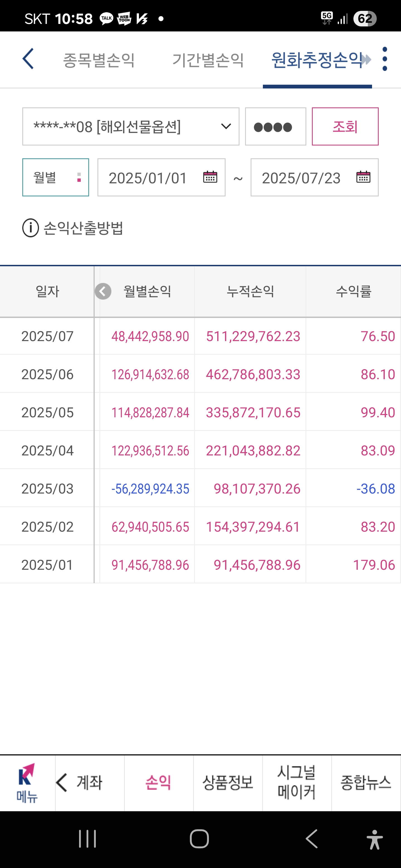The height and width of the screenshot is (868, 401).
Task: Expand the account dropdown ****-**08 해외선물옵션
Action: pos(131,127)
